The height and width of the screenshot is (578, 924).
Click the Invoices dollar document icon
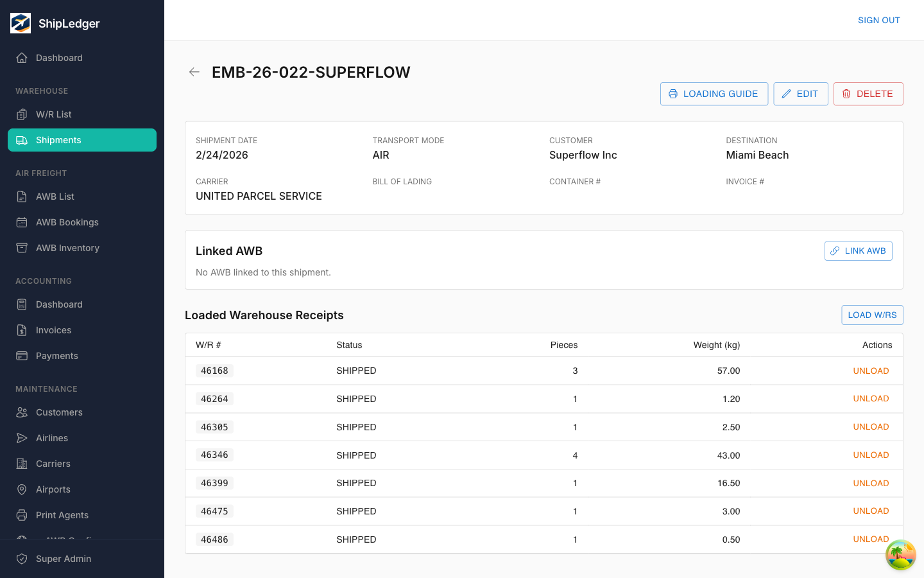coord(22,330)
